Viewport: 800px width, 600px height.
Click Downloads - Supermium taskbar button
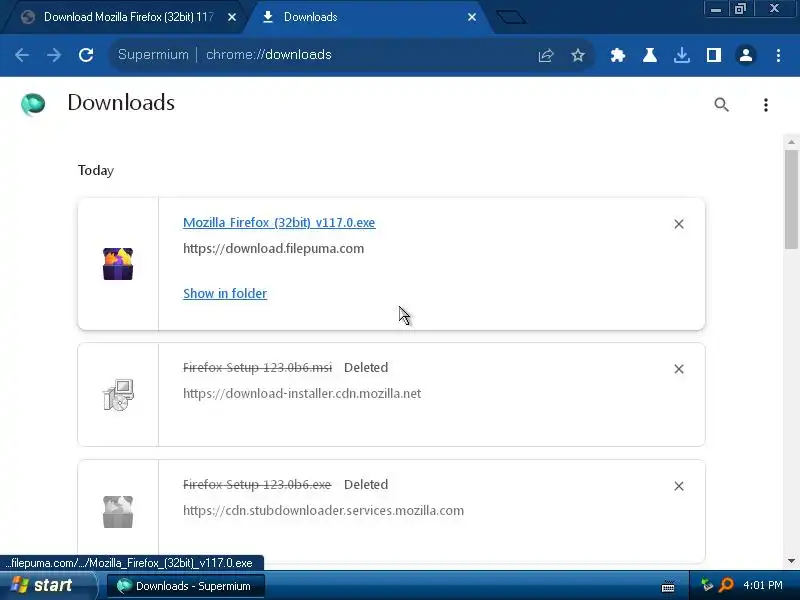click(186, 586)
